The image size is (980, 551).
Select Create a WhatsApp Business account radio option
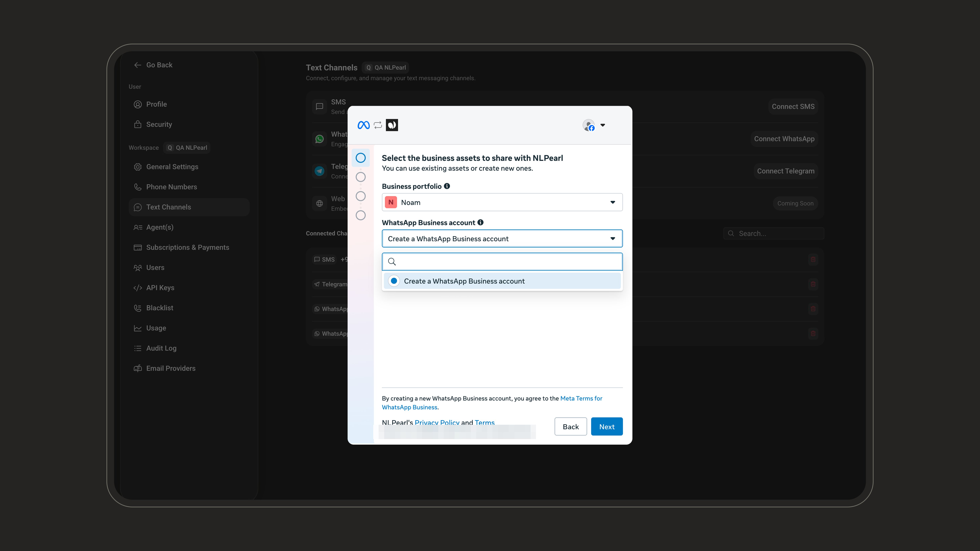(502, 281)
